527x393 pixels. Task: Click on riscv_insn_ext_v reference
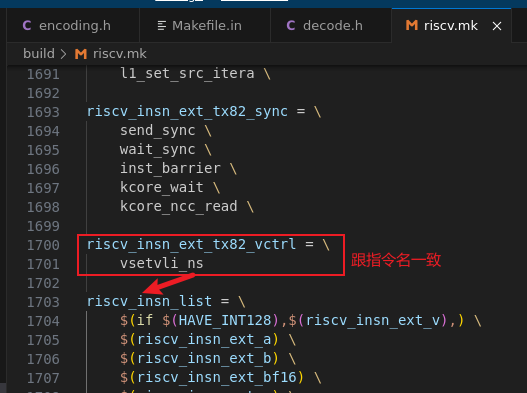click(373, 320)
